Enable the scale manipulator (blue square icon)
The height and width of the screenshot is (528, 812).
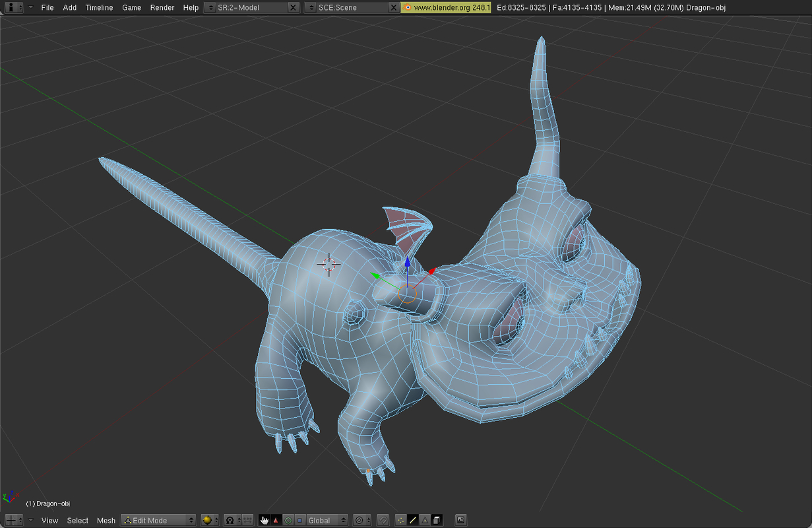pyautogui.click(x=299, y=520)
